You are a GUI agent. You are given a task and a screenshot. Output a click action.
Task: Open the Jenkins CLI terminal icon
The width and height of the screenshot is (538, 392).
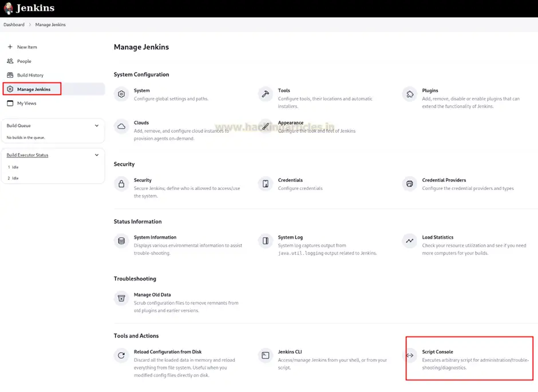coord(266,355)
